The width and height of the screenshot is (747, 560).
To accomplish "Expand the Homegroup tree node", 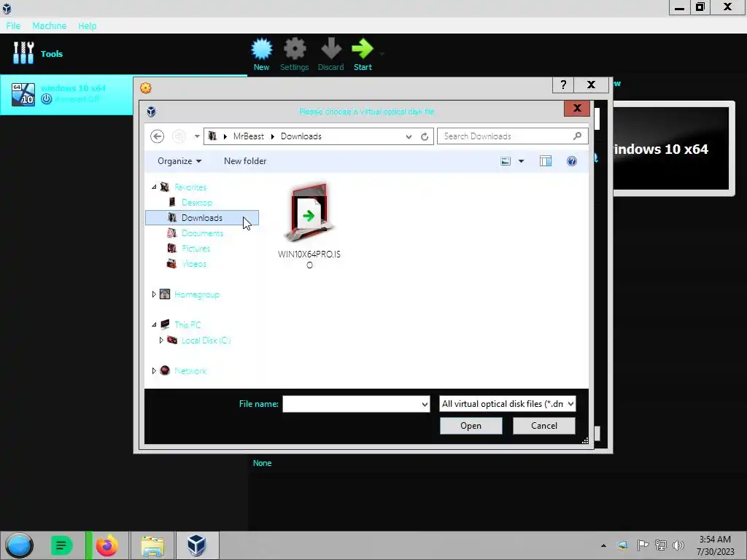I will [154, 295].
